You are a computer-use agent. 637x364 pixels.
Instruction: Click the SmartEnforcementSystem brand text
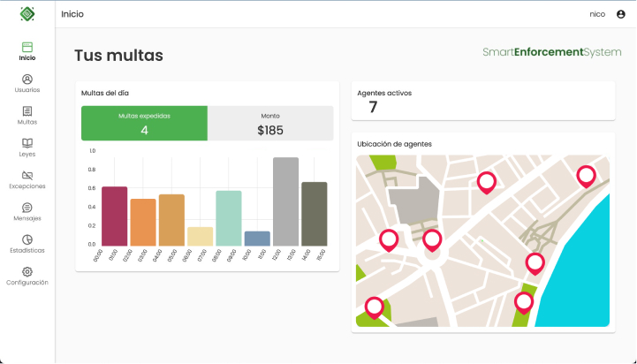pos(551,52)
